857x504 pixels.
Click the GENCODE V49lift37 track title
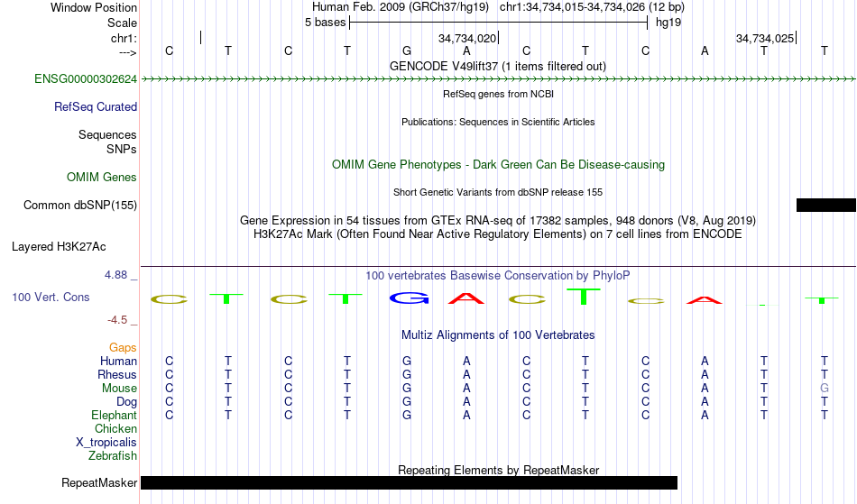[498, 67]
